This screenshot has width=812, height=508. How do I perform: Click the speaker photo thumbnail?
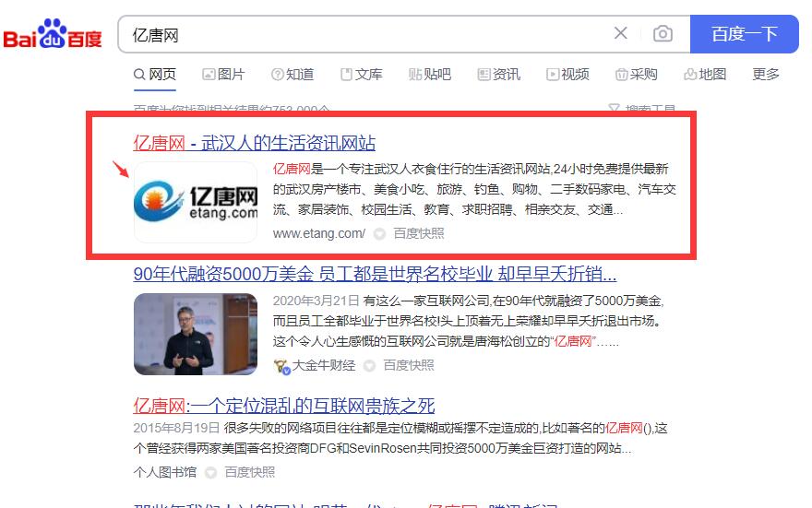tap(196, 334)
